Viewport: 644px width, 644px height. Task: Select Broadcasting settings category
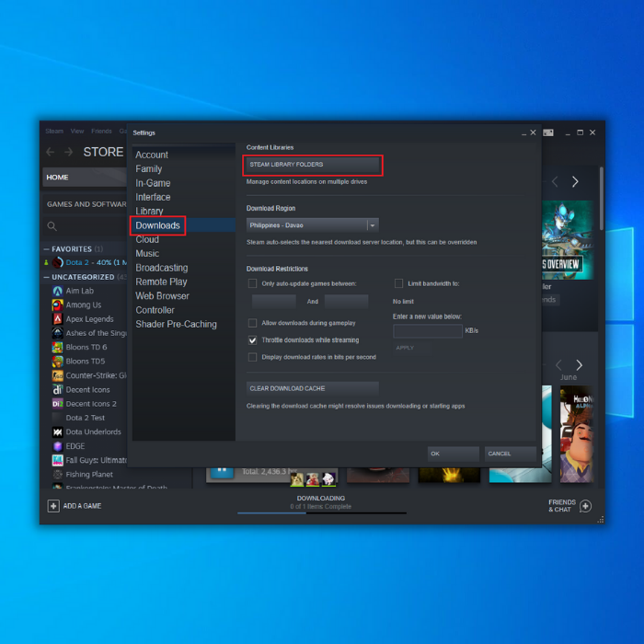[162, 268]
